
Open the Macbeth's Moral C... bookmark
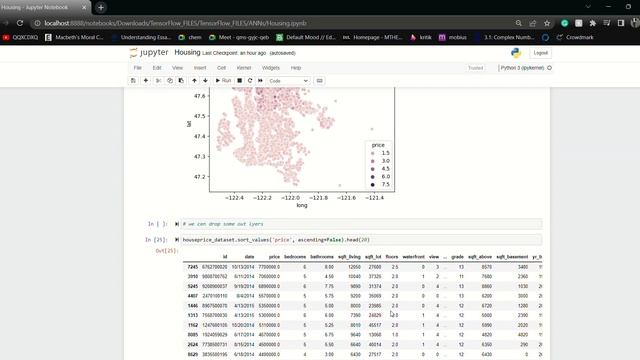74,37
